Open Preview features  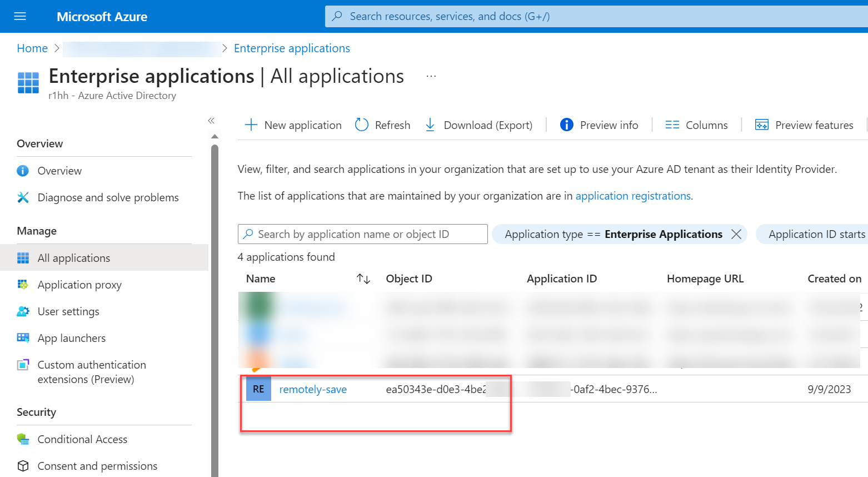(804, 125)
